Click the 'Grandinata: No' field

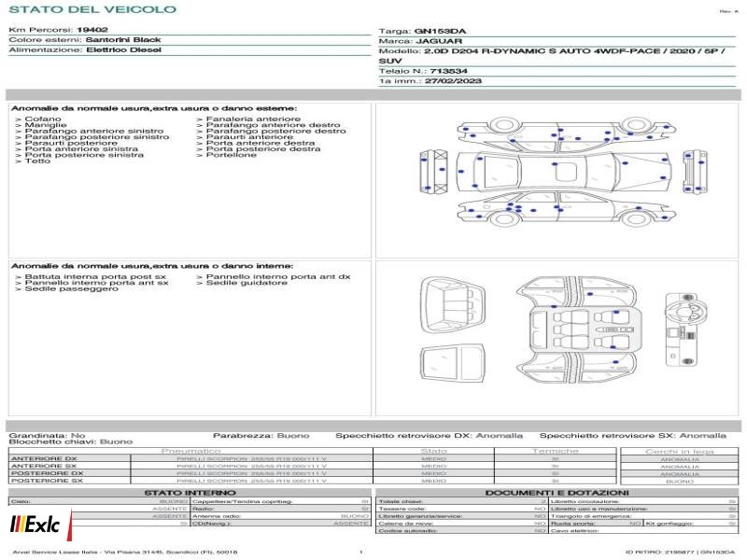click(48, 436)
